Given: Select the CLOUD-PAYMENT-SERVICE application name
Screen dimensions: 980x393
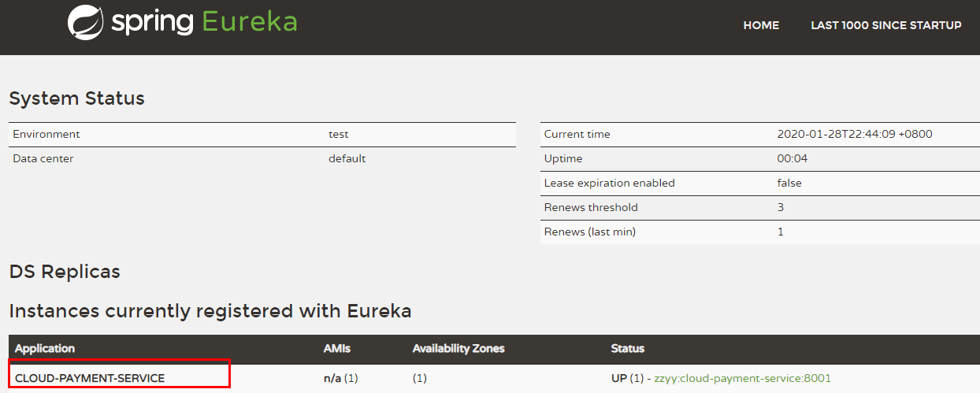Looking at the screenshot, I should [x=90, y=378].
